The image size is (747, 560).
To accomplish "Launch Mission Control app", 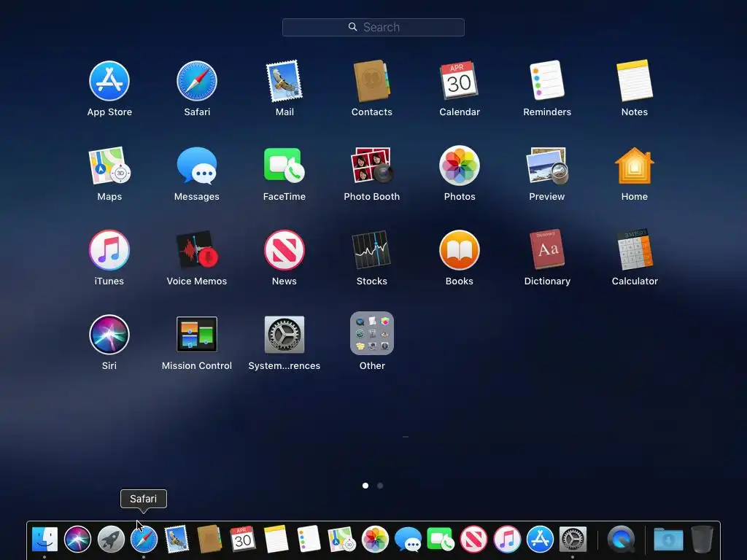I will coord(197,334).
